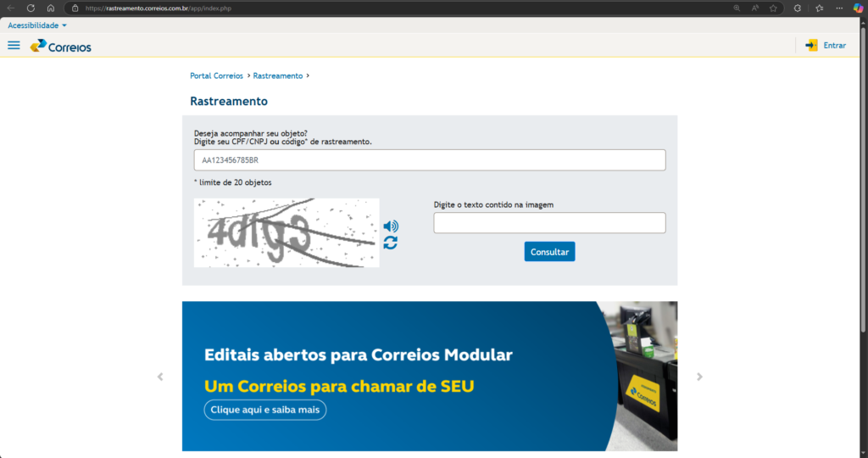The image size is (868, 458).
Task: Open the browser zoom control
Action: (737, 8)
